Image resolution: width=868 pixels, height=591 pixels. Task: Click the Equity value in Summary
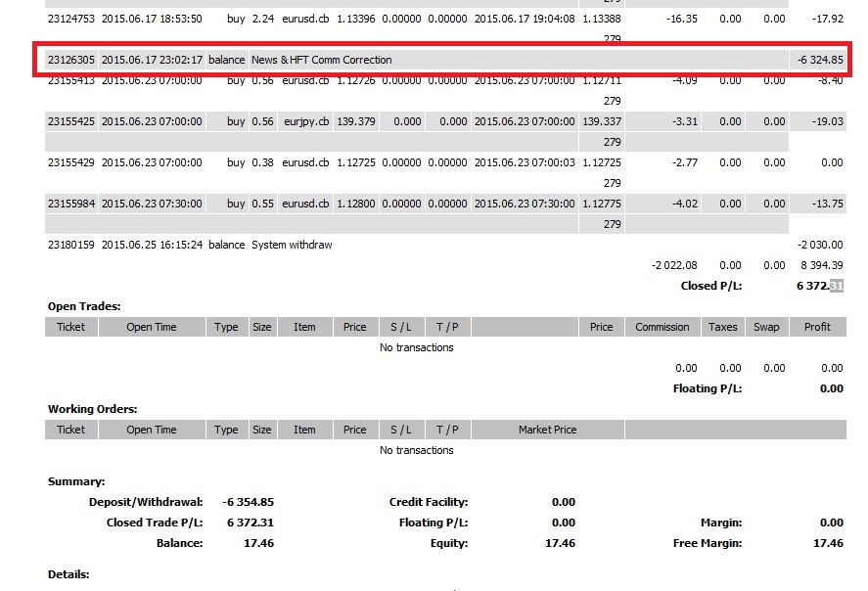[560, 543]
